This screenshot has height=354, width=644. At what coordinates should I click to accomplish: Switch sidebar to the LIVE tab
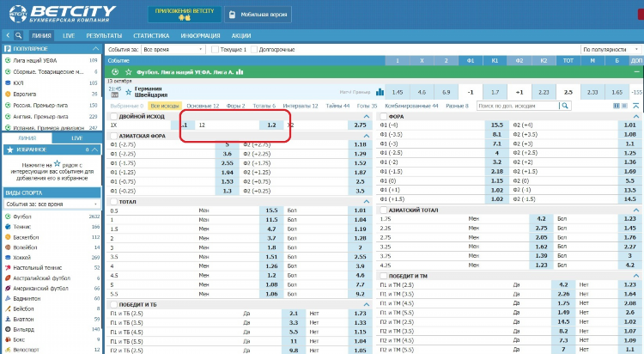(x=76, y=138)
